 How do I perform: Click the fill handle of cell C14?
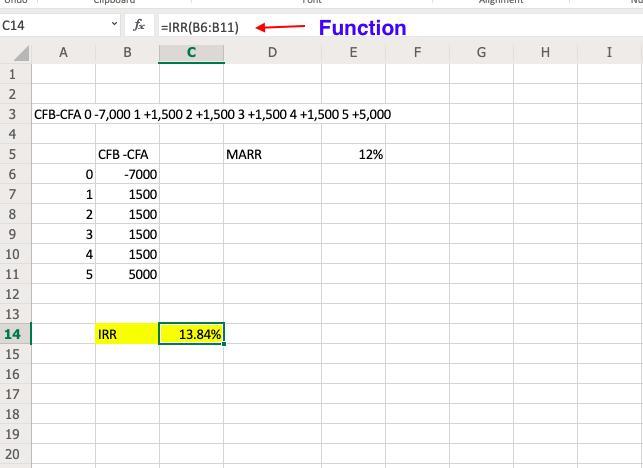click(x=224, y=344)
